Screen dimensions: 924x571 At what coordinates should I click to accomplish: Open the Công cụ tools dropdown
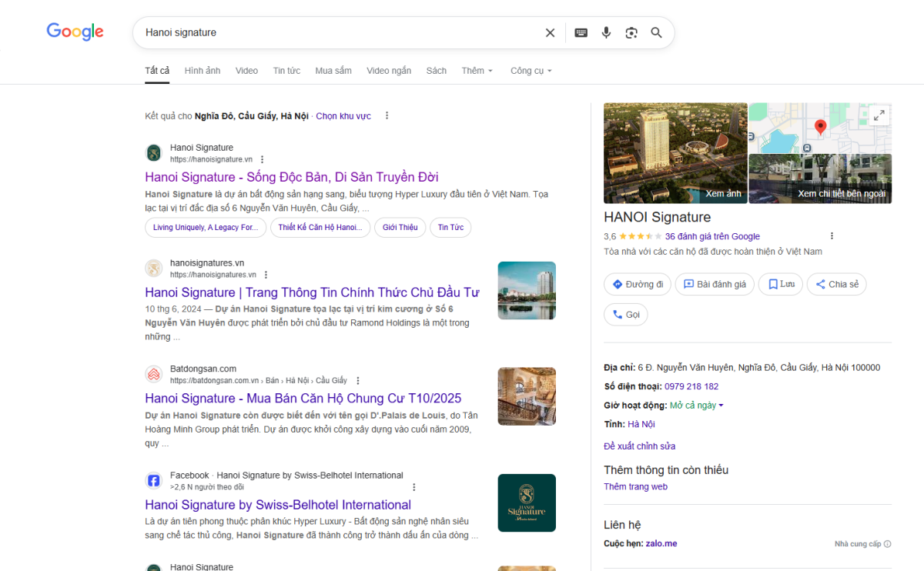531,71
